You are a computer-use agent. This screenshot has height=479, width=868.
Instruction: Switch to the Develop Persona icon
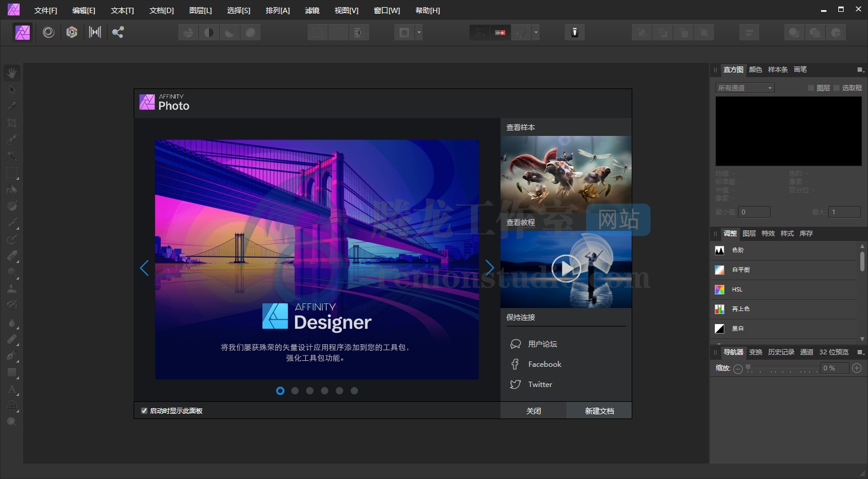(x=72, y=32)
